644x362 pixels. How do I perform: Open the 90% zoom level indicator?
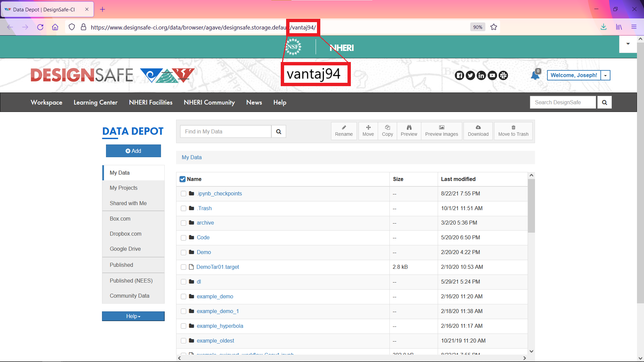coord(478,27)
